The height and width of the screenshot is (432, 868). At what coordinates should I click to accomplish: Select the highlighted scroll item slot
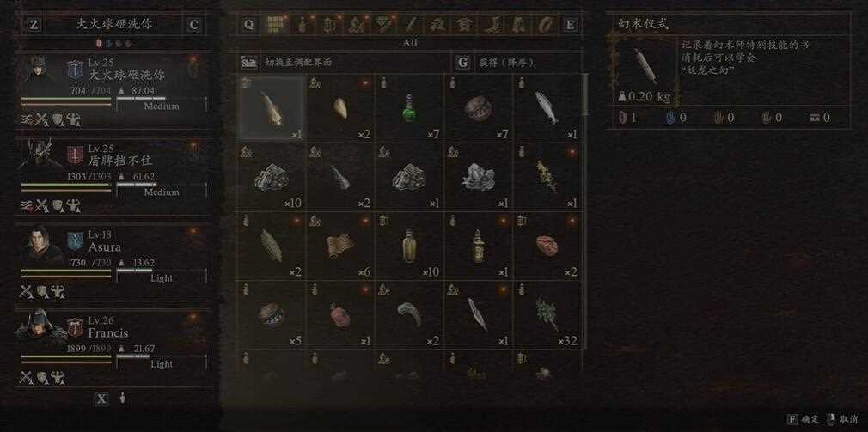272,108
